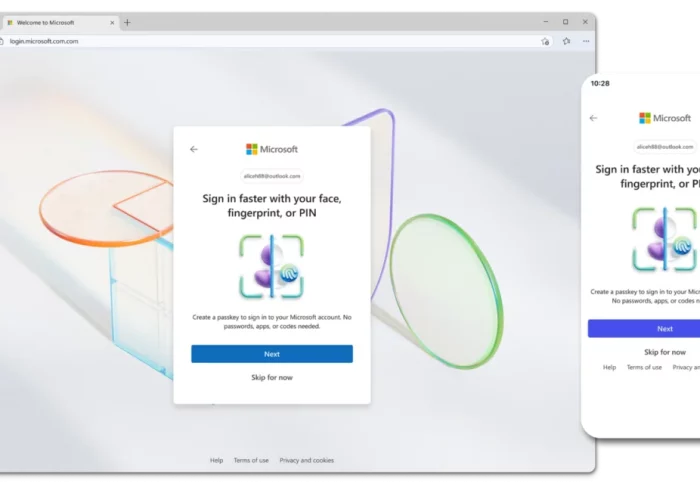Screen dimensions: 700x490
Task: Tap the Help link on the phone screen
Action: tap(609, 367)
